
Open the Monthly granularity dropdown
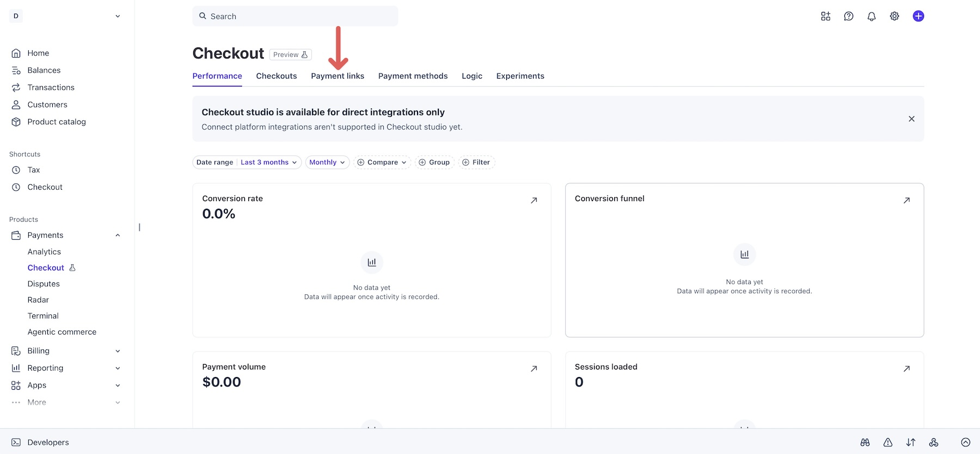point(327,162)
